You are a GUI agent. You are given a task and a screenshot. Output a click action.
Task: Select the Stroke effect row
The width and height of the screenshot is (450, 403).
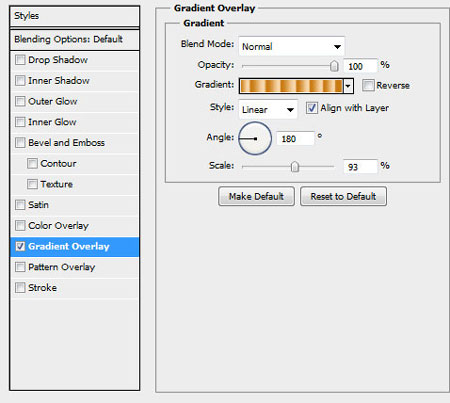pos(75,288)
